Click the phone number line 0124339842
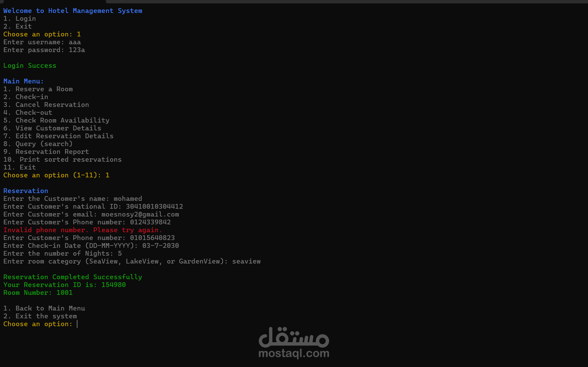 click(87, 222)
